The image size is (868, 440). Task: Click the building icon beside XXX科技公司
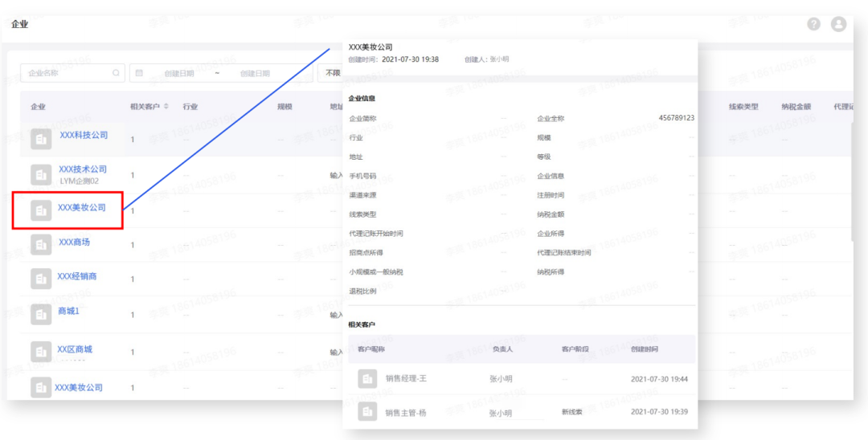coord(41,138)
